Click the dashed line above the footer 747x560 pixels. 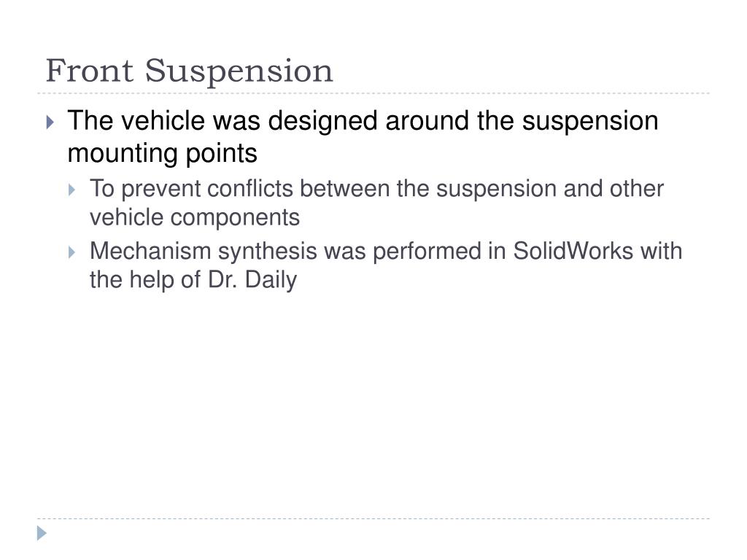pos(373,518)
